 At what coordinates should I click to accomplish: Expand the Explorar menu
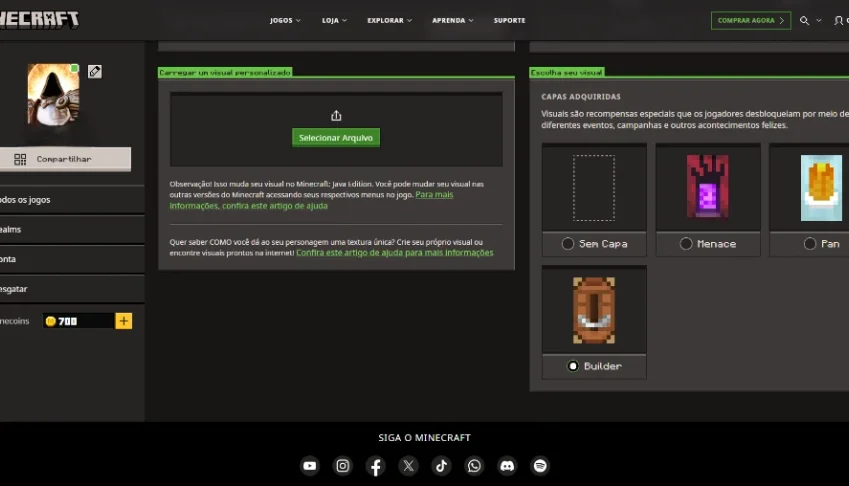tap(390, 21)
